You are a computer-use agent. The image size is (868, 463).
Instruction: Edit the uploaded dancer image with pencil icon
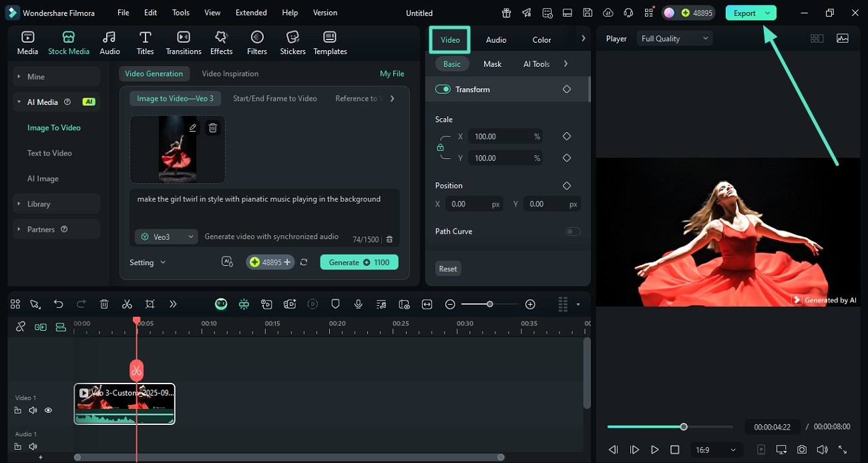coord(193,128)
